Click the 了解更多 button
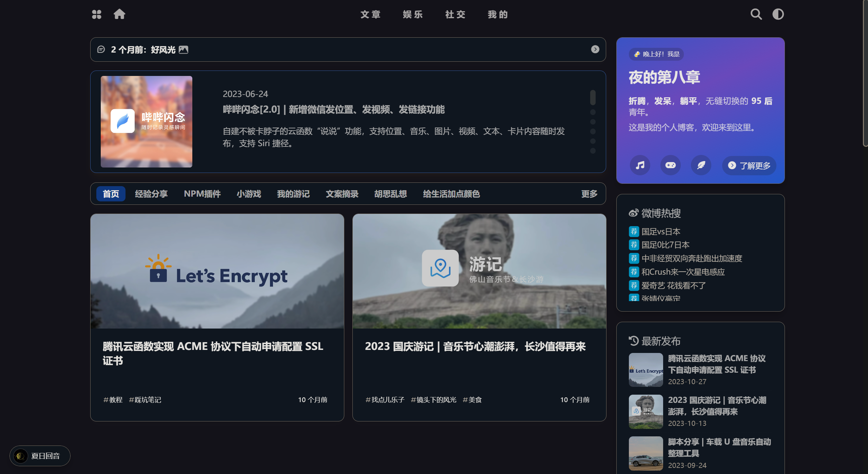The height and width of the screenshot is (474, 868). pos(749,165)
